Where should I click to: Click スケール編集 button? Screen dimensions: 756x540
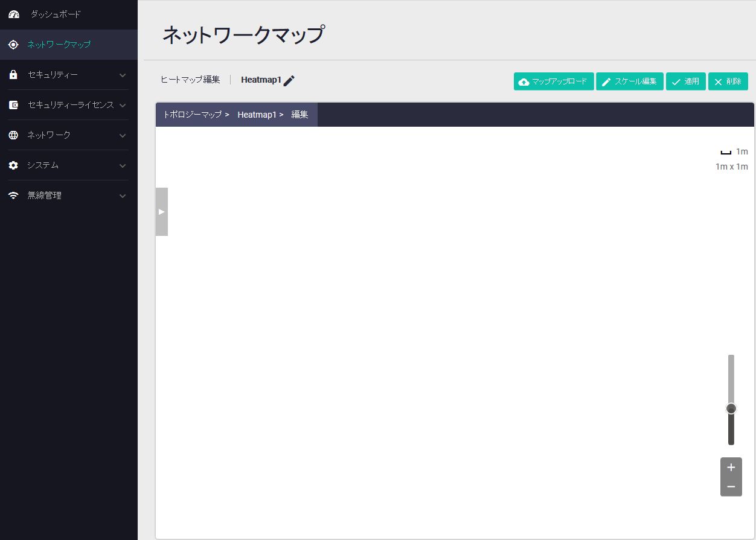[630, 81]
